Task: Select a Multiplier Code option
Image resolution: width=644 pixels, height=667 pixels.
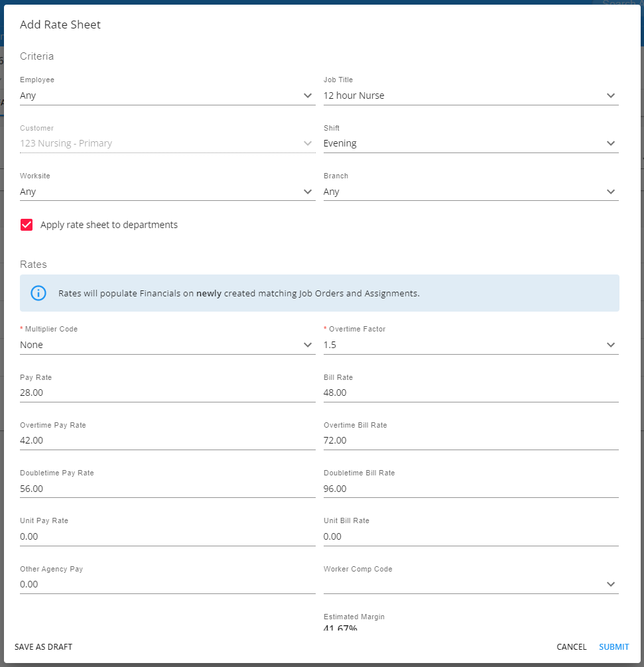Action: [x=167, y=345]
